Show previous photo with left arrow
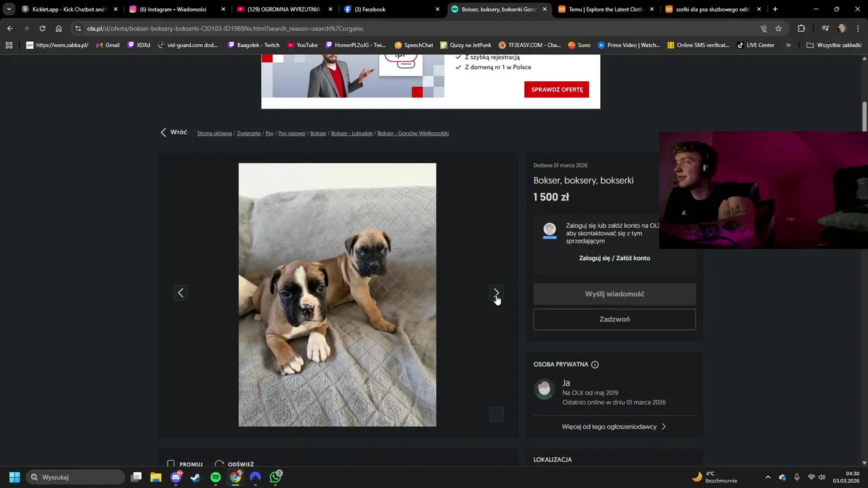 coord(180,293)
